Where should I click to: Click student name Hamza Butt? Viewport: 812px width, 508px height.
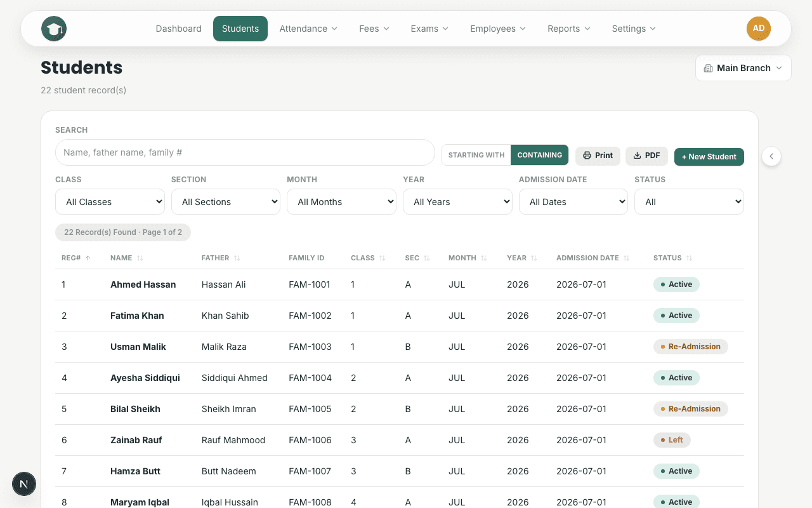point(135,471)
